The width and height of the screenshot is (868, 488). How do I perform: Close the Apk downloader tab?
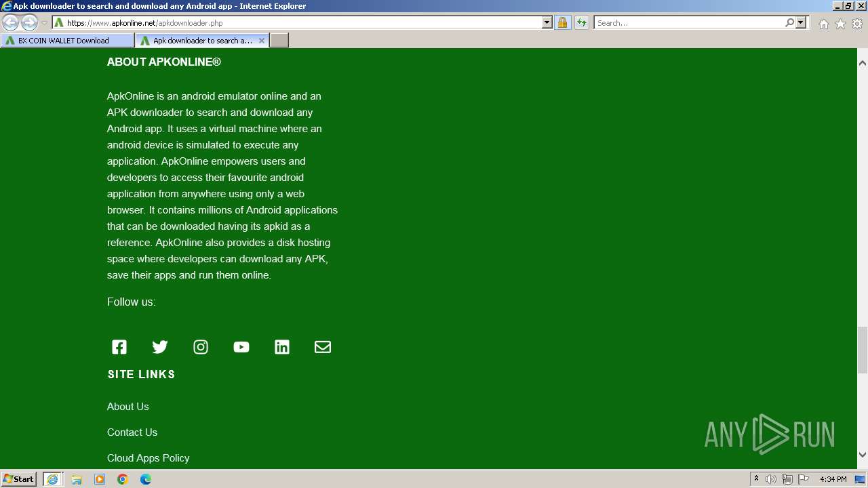pyautogui.click(x=262, y=41)
